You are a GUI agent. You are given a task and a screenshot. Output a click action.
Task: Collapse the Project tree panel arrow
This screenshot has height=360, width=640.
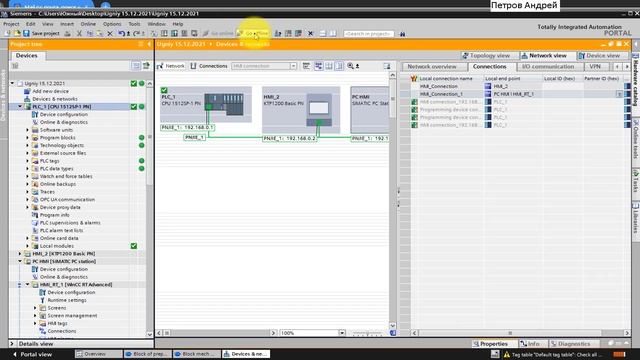pos(149,44)
